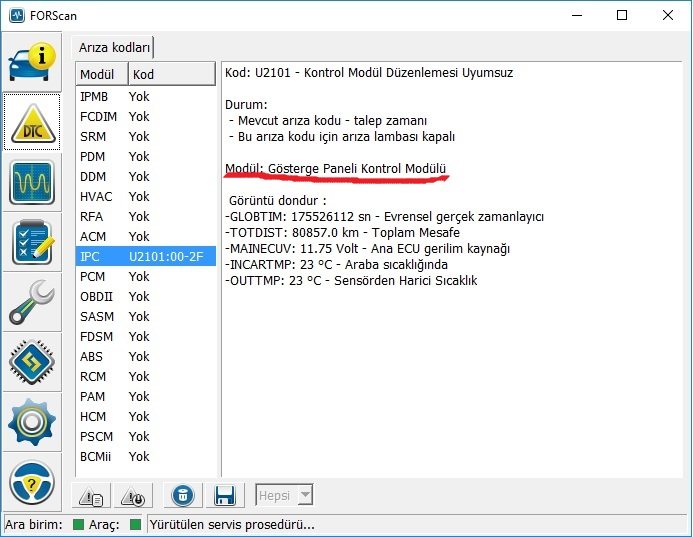Click the Ara birim green status indicator
693x537 pixels.
tap(78, 525)
